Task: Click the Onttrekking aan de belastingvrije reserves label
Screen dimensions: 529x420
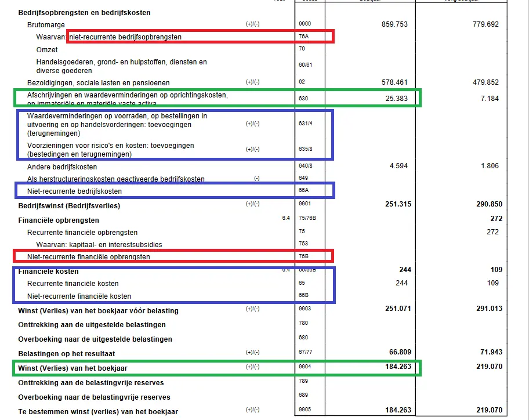Action: pyautogui.click(x=91, y=383)
